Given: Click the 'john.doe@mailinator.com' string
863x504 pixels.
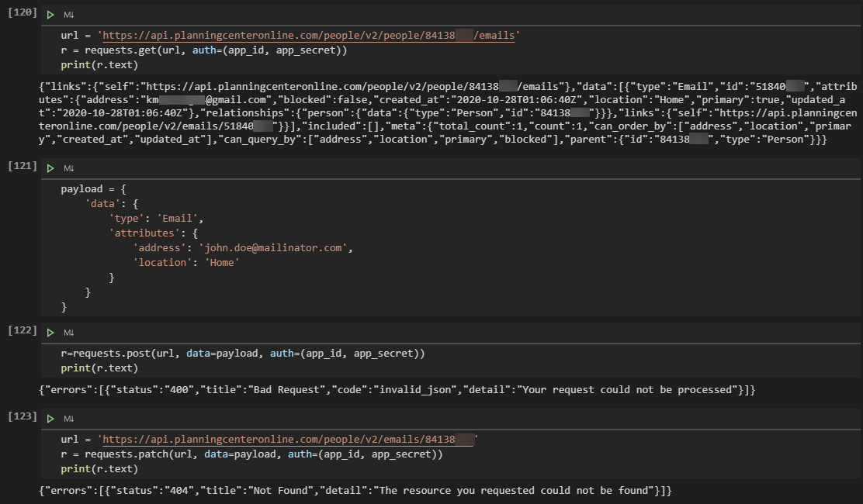Looking at the screenshot, I should click(x=273, y=248).
